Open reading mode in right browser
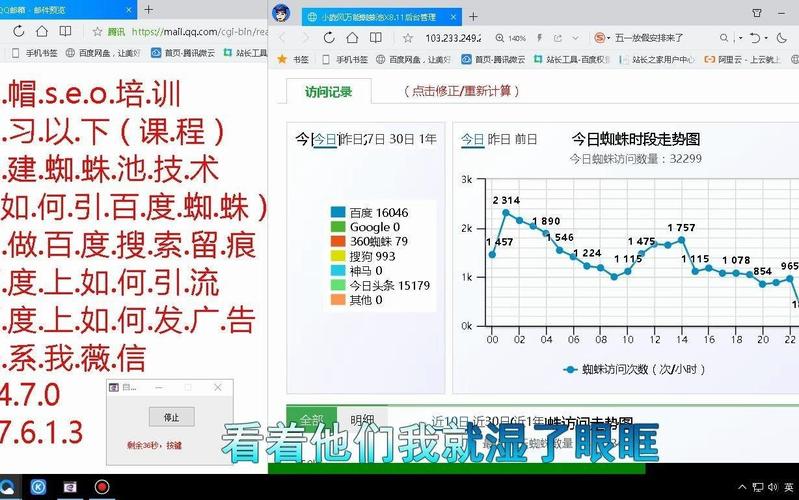Image resolution: width=799 pixels, height=500 pixels. tap(376, 38)
